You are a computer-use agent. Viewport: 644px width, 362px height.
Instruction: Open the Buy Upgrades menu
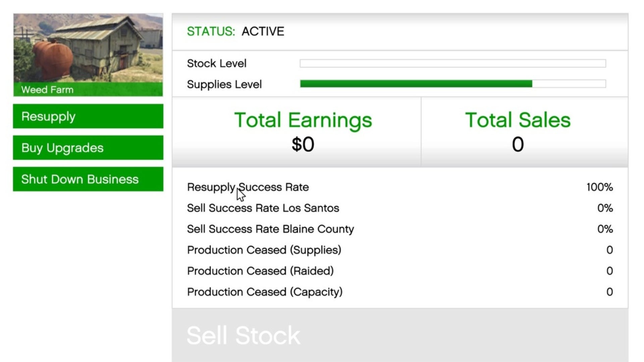click(x=88, y=148)
